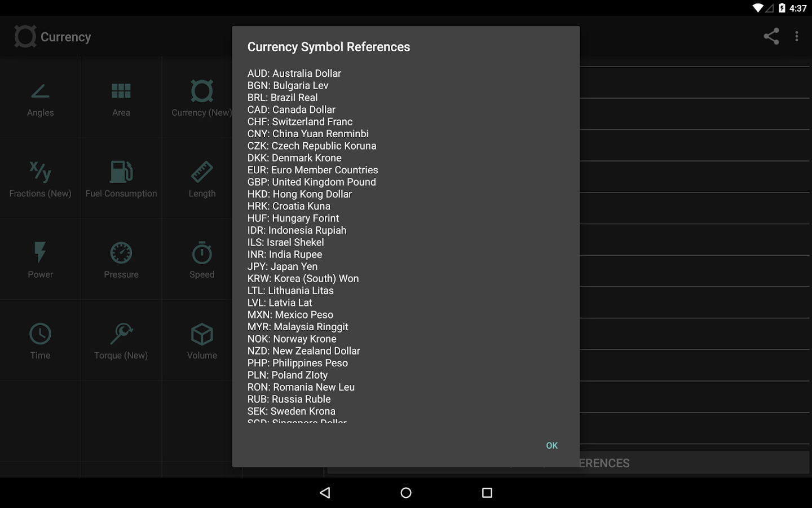Select the AUD: Australia Dollar line
The image size is (812, 508).
point(294,73)
